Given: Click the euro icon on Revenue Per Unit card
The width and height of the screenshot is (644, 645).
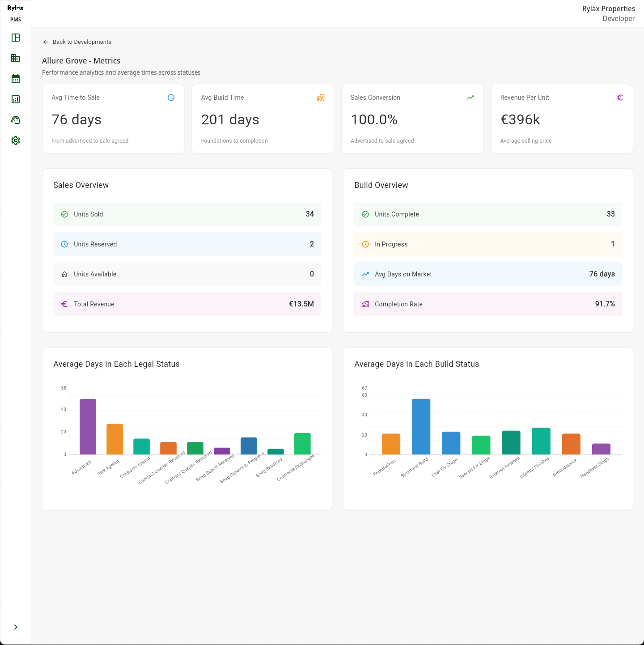Looking at the screenshot, I should click(620, 97).
